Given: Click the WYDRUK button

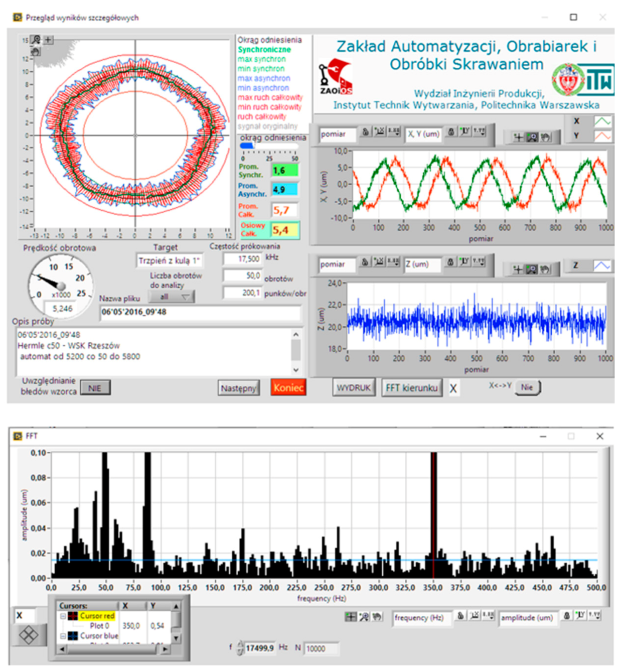Looking at the screenshot, I should pyautogui.click(x=354, y=387).
